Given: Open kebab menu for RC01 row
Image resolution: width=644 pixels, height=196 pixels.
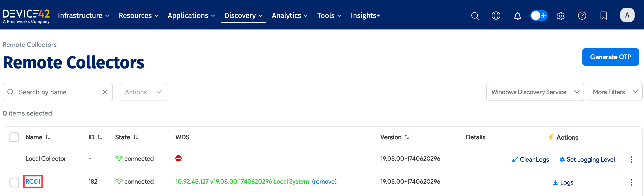Looking at the screenshot, I should click(x=631, y=183).
